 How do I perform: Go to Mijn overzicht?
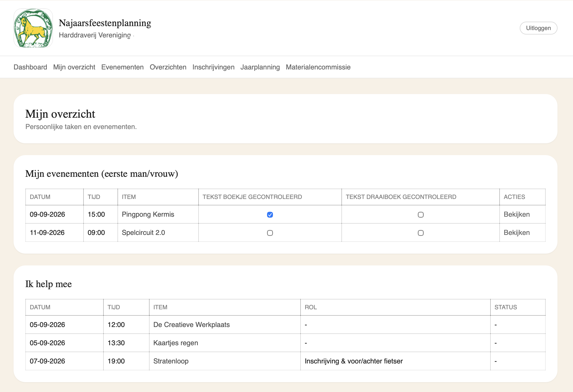[74, 67]
